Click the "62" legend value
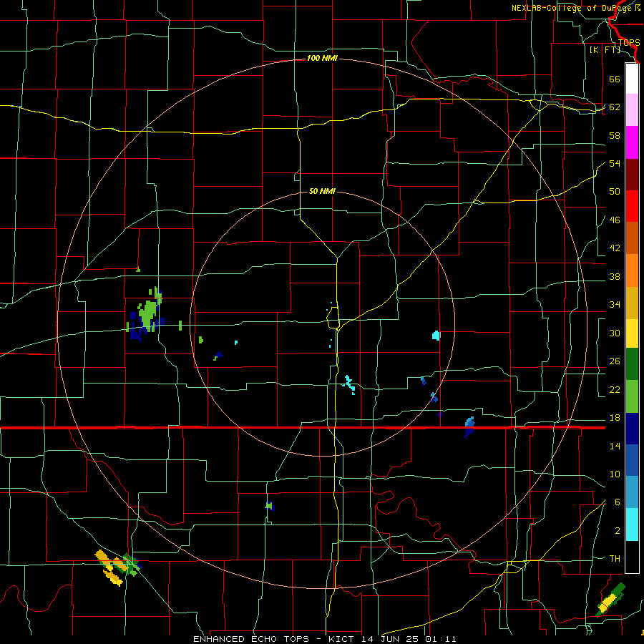 pyautogui.click(x=615, y=107)
